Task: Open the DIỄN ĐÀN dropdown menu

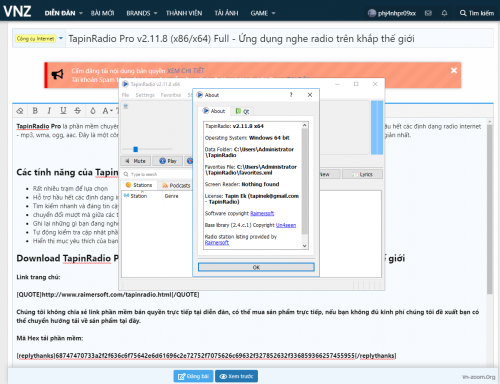Action: pos(63,13)
